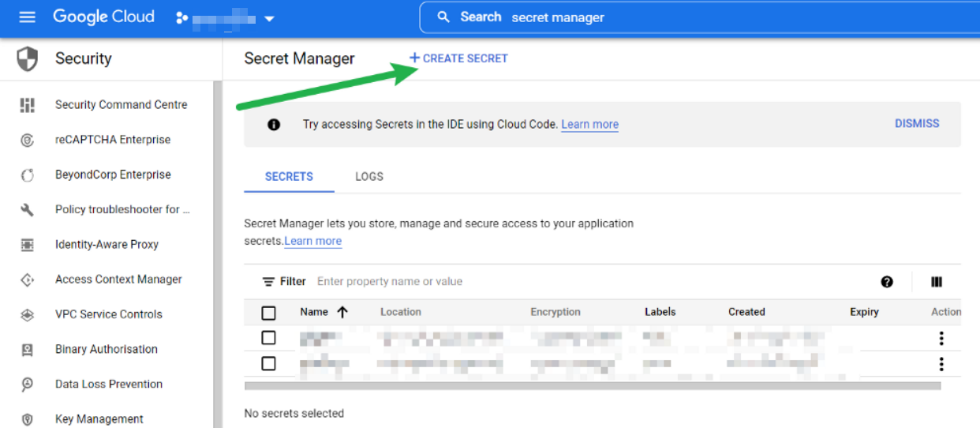This screenshot has width=980, height=428.
Task: Check the second secret row checkbox
Action: point(268,363)
